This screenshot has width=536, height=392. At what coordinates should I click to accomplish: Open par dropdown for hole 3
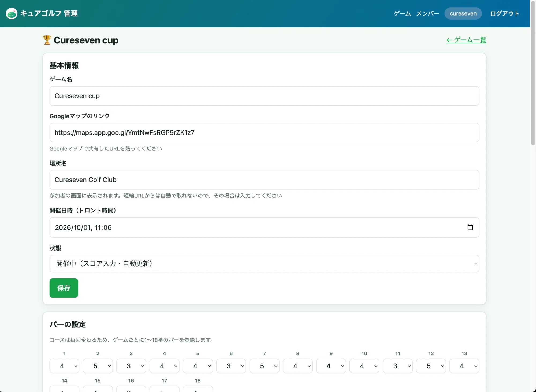(x=131, y=366)
